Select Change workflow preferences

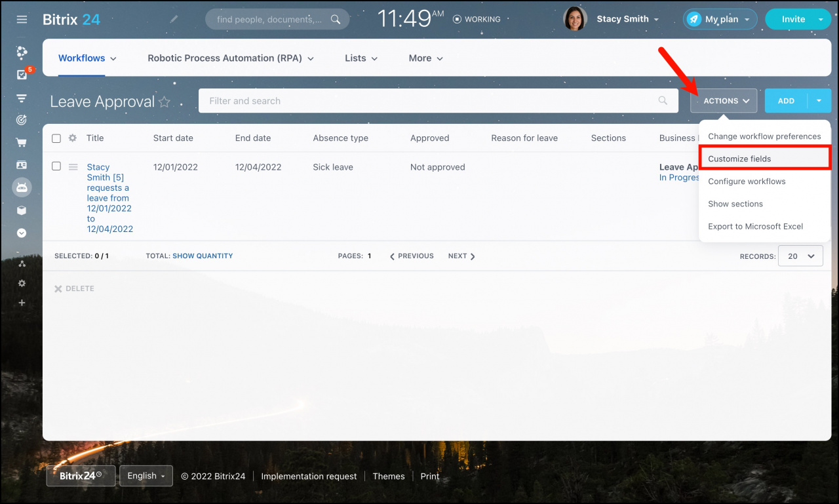[764, 136]
